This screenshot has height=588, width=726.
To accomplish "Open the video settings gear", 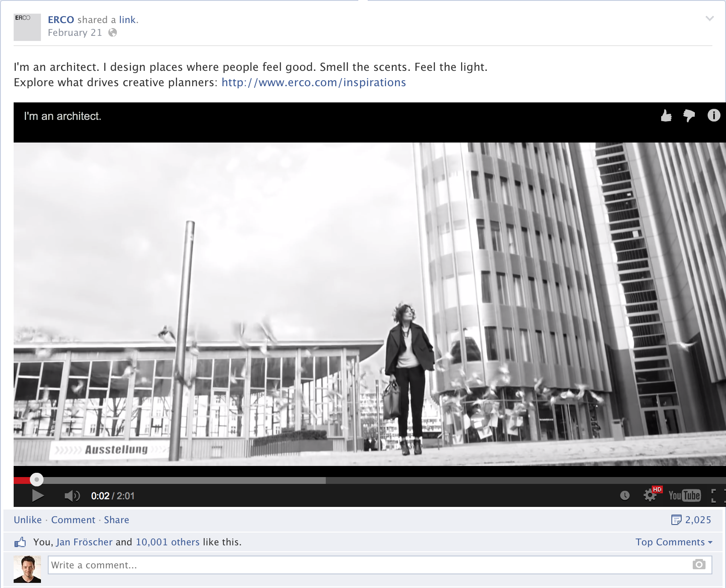I will (x=650, y=495).
